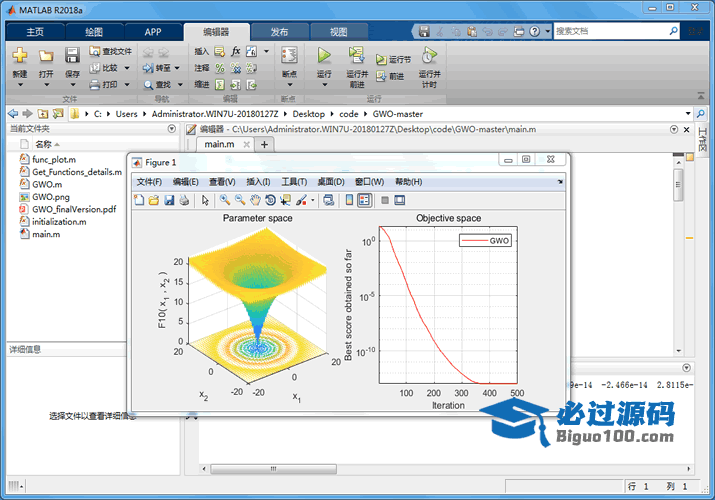Image resolution: width=715 pixels, height=500 pixels.
Task: Click the Find Files (查找文件) button
Action: (110, 51)
